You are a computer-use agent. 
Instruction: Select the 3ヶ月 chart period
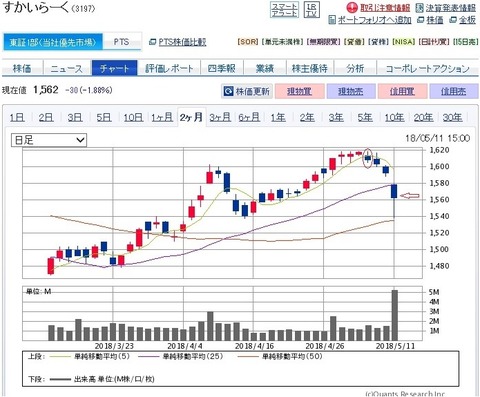point(220,117)
